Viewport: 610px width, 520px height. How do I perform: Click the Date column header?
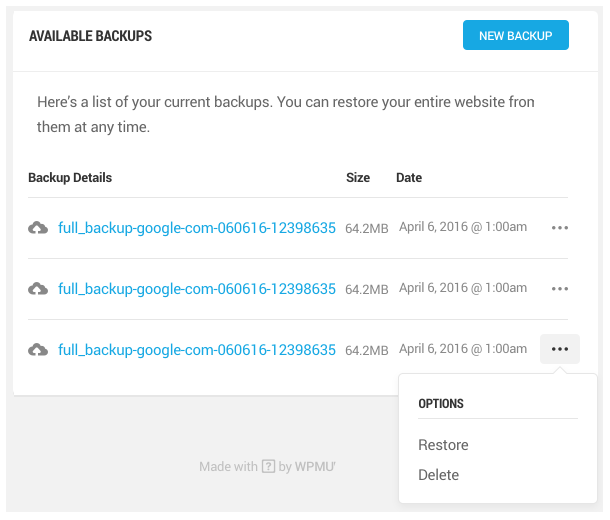(409, 178)
